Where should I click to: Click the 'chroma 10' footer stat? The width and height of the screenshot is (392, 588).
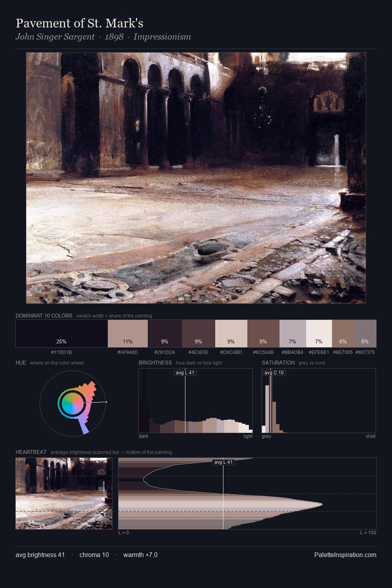[94, 555]
